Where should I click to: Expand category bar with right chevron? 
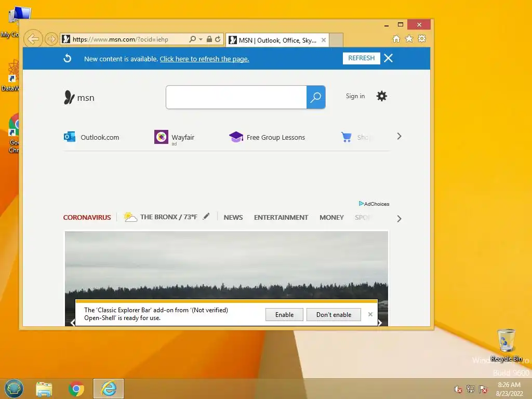click(x=400, y=219)
